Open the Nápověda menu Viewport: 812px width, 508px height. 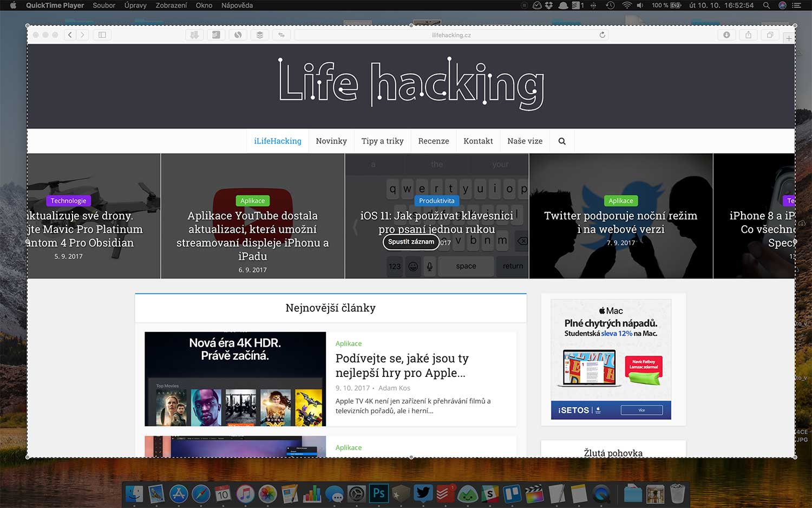[237, 5]
